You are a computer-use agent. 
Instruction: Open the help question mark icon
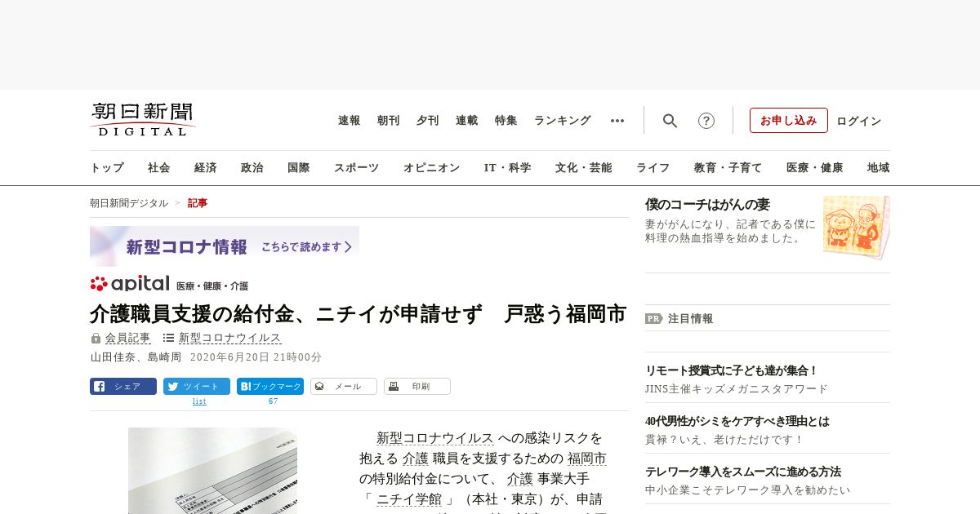(x=706, y=121)
